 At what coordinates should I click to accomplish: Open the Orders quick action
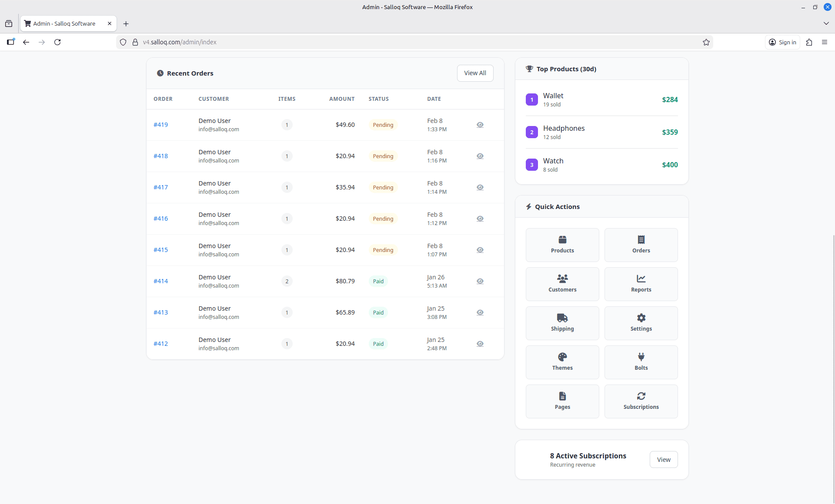(x=641, y=245)
